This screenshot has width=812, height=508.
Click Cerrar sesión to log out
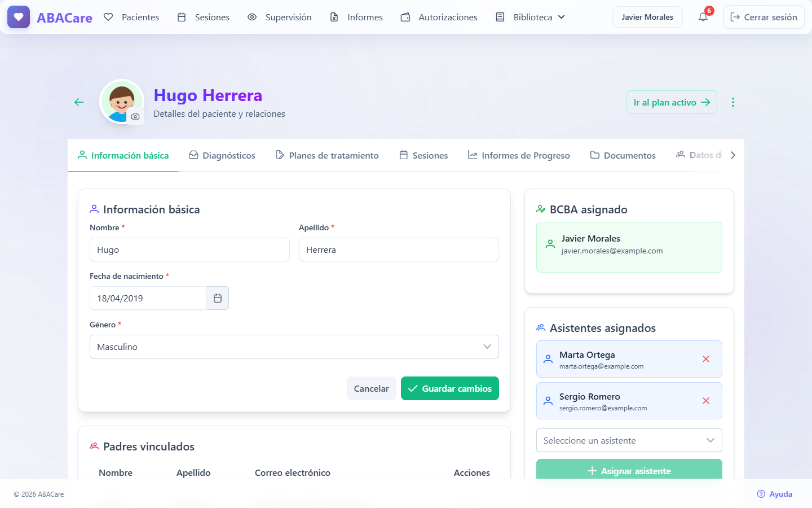tap(764, 17)
